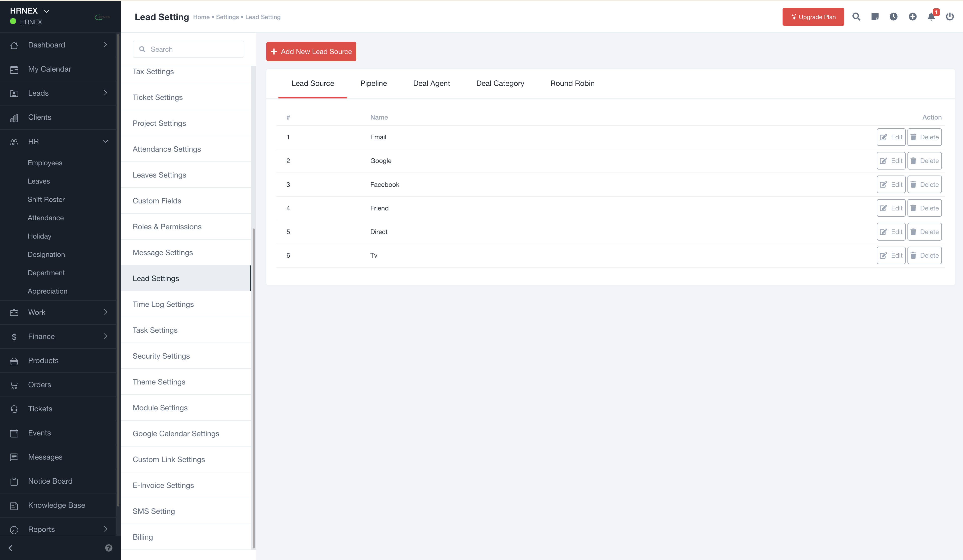Switch to the Deal Agent tab
This screenshot has width=963, height=560.
coord(431,83)
